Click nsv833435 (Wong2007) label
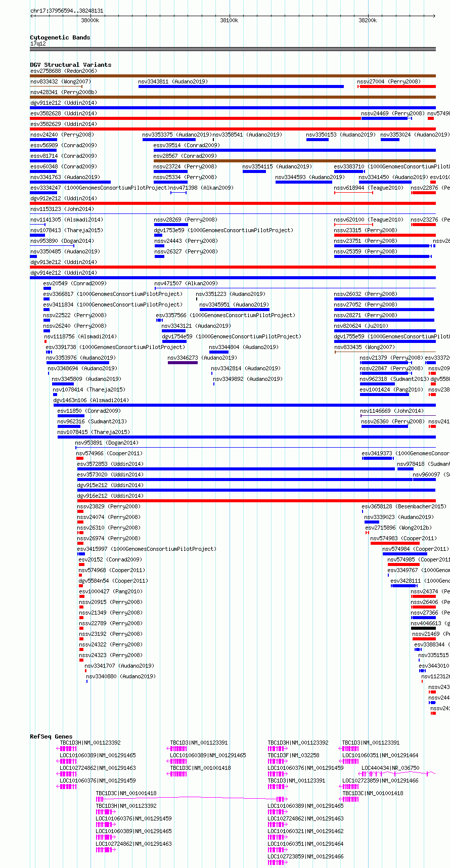 [365, 347]
